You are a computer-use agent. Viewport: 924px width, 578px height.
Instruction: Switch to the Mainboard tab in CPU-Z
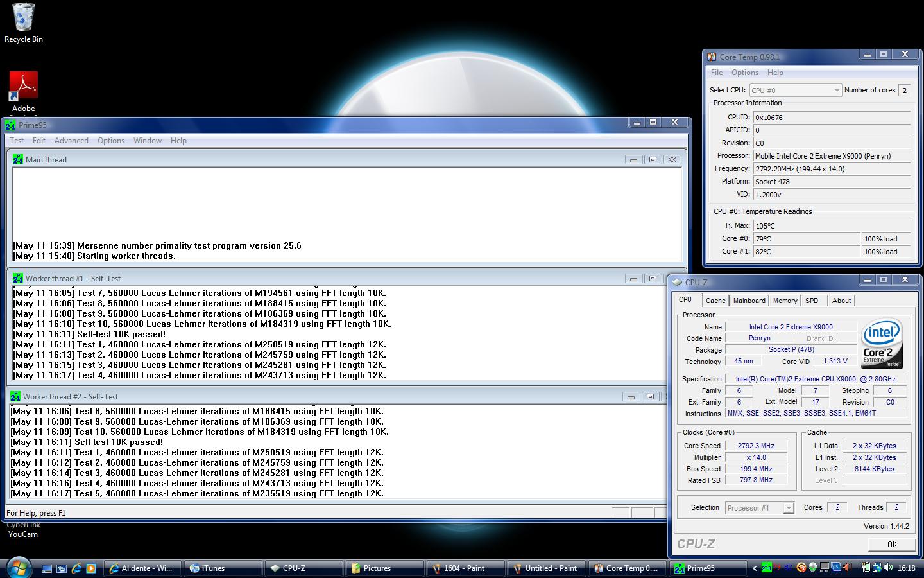click(749, 301)
